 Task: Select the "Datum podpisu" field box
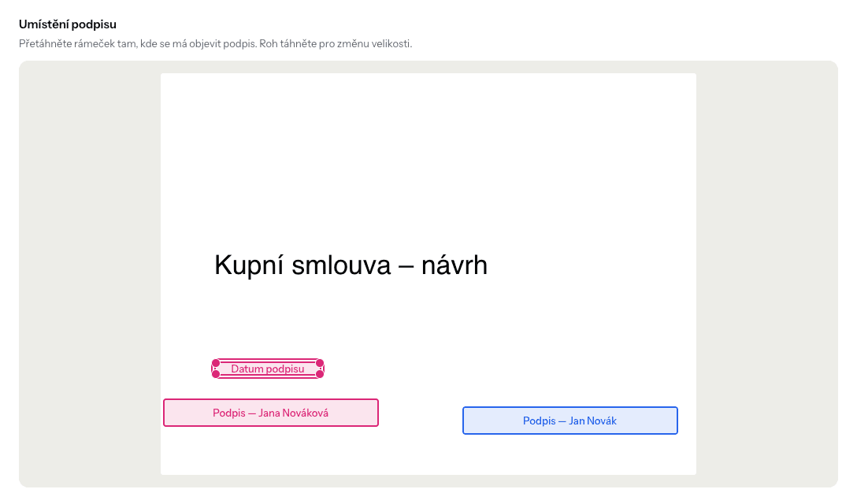(x=268, y=369)
